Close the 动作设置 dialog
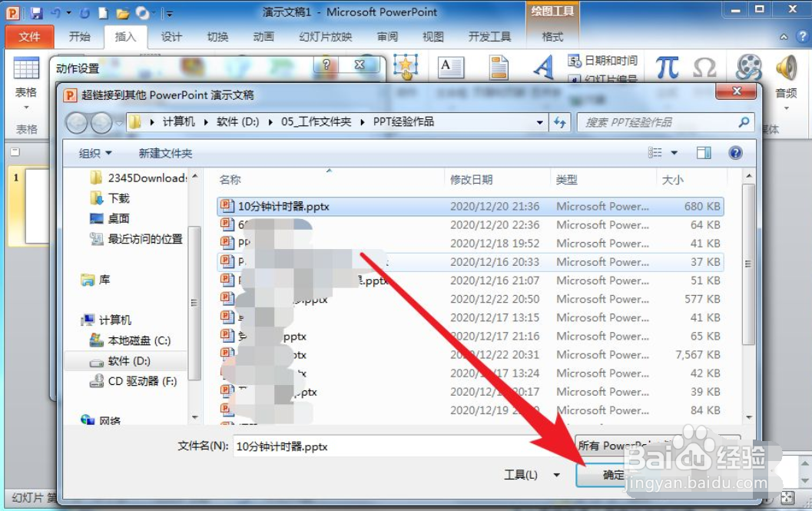This screenshot has height=511, width=812. pyautogui.click(x=360, y=65)
